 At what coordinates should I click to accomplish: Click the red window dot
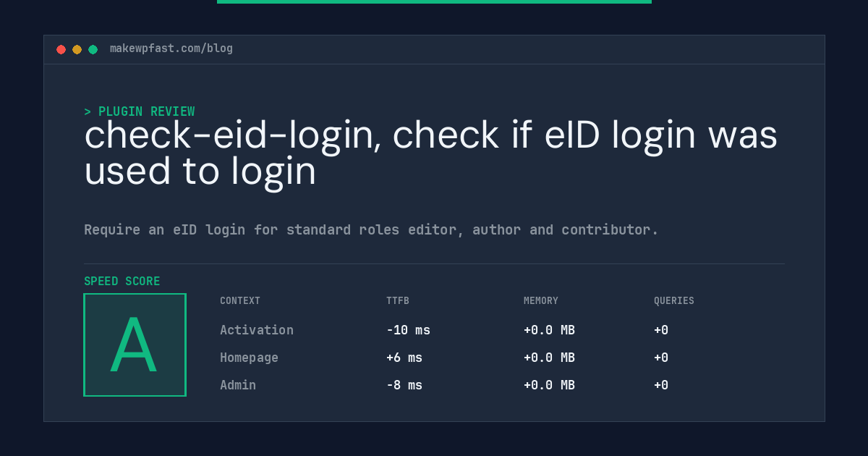point(61,49)
